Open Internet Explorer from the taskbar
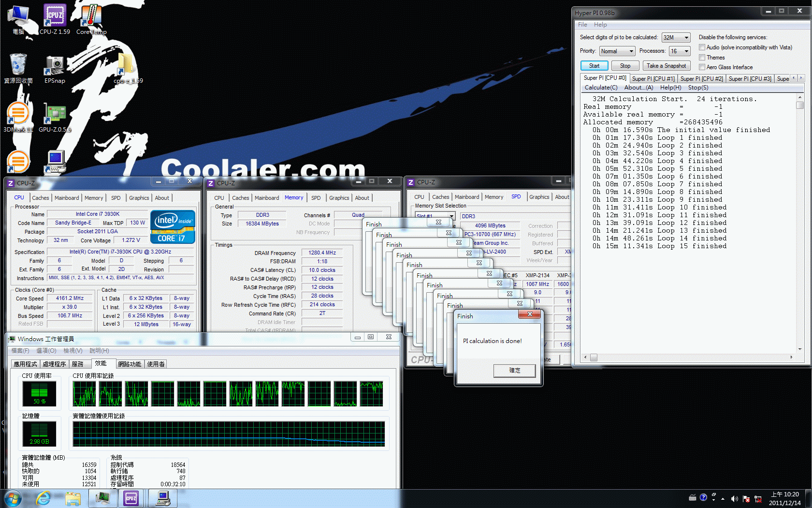This screenshot has height=508, width=812. click(43, 498)
